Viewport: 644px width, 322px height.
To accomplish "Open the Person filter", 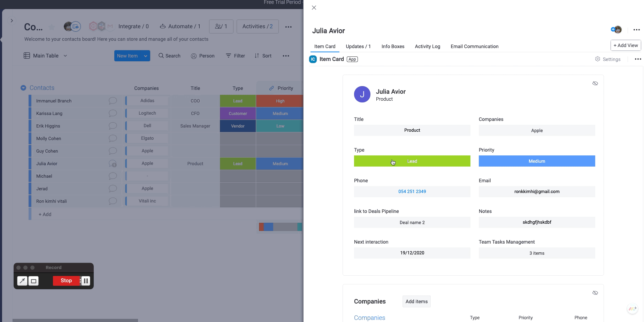I will pyautogui.click(x=202, y=56).
